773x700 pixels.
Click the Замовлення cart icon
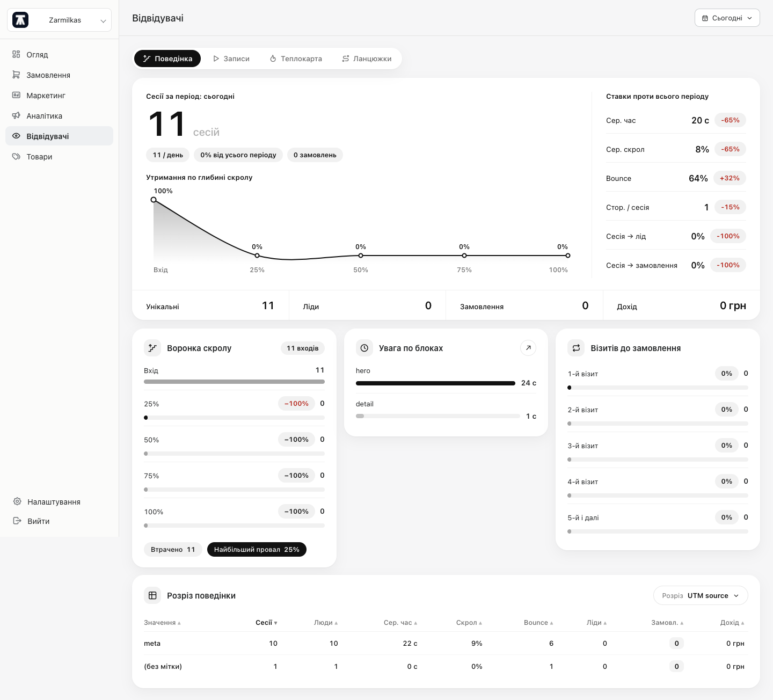pyautogui.click(x=16, y=75)
